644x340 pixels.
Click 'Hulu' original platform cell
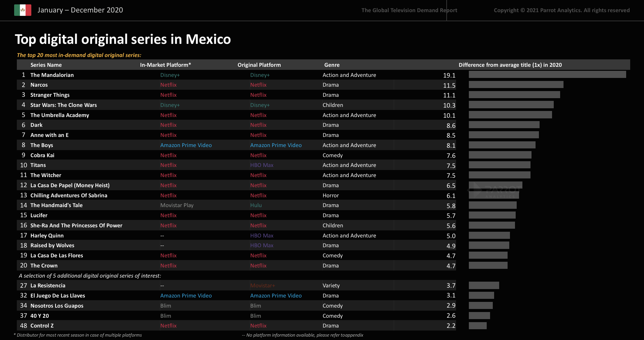pyautogui.click(x=256, y=205)
